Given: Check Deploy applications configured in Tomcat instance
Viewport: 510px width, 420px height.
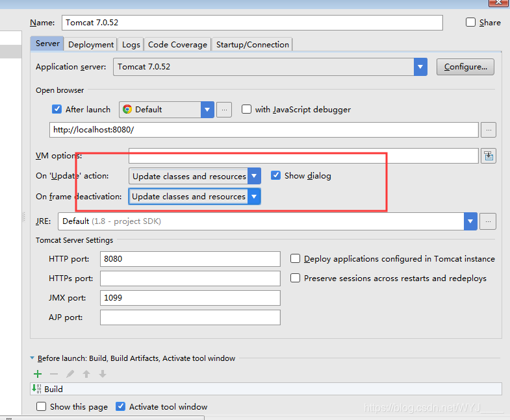Looking at the screenshot, I should coord(295,258).
